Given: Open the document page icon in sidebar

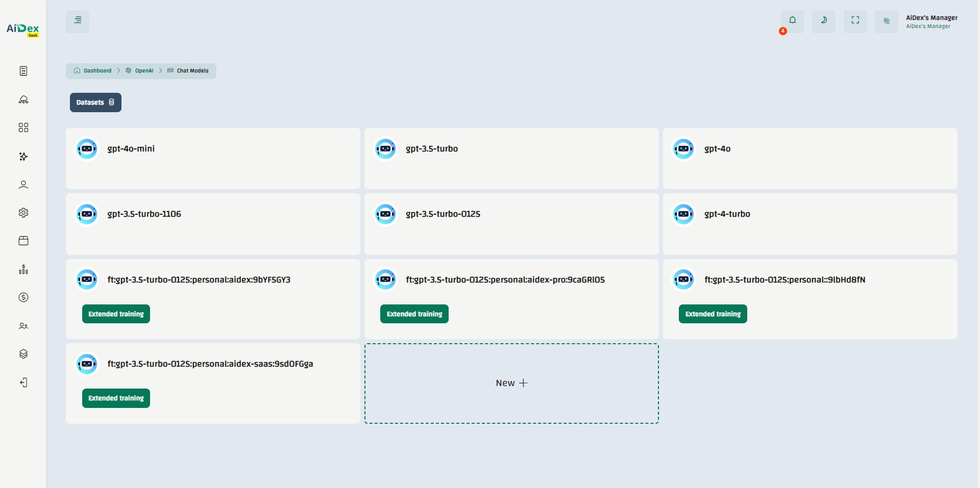Looking at the screenshot, I should [x=23, y=71].
